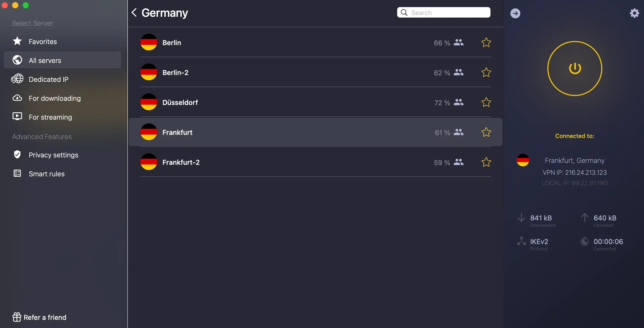
Task: Click the settings gear icon
Action: click(634, 13)
